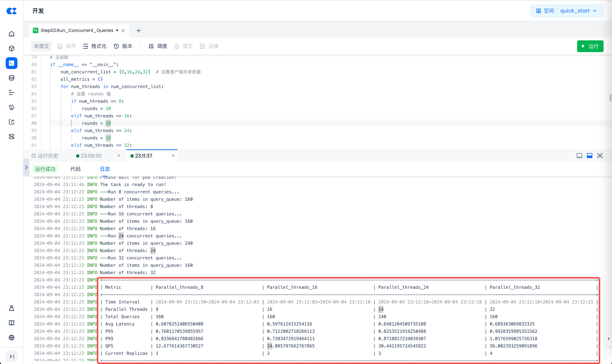The height and width of the screenshot is (364, 612).
Task: Click 'The task is ready to run!' log line
Action: pos(133,184)
